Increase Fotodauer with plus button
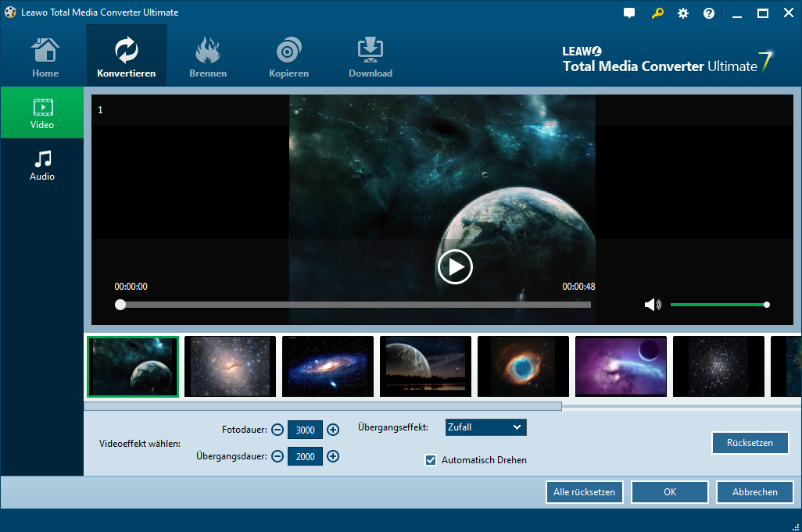This screenshot has width=802, height=532. [333, 430]
